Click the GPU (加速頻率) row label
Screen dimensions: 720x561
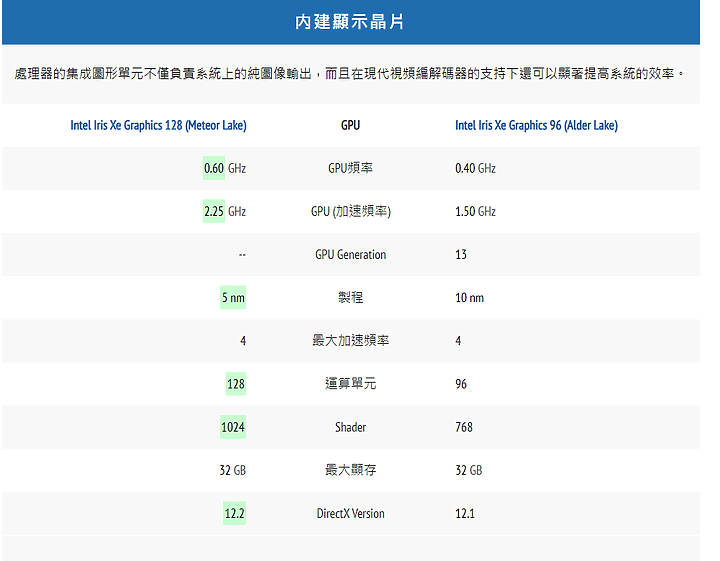tap(351, 211)
